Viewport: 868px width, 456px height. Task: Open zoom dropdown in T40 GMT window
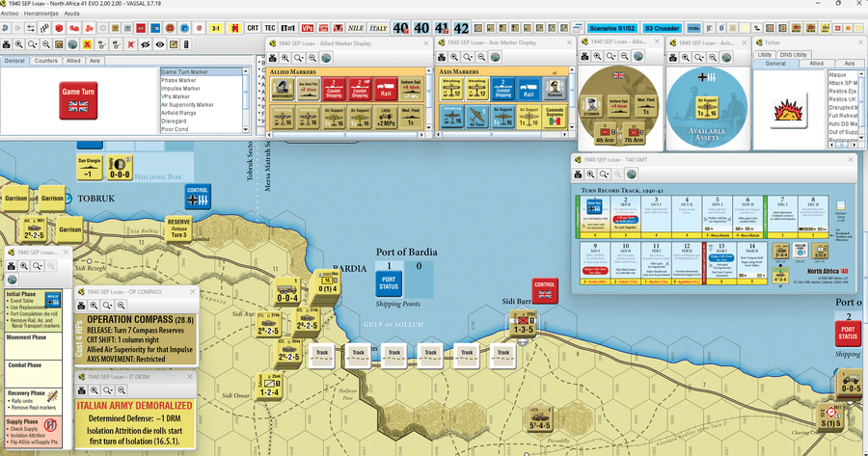click(x=604, y=174)
